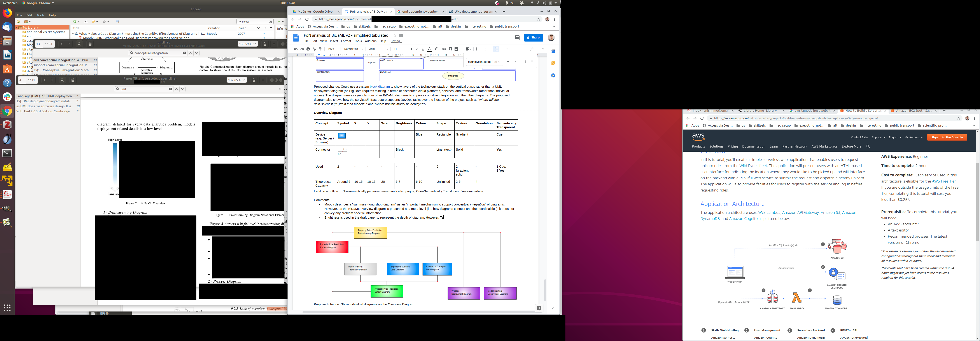Viewport: 980px width, 341px height.
Task: Click the text color underlined A swatch
Action: pos(429,49)
